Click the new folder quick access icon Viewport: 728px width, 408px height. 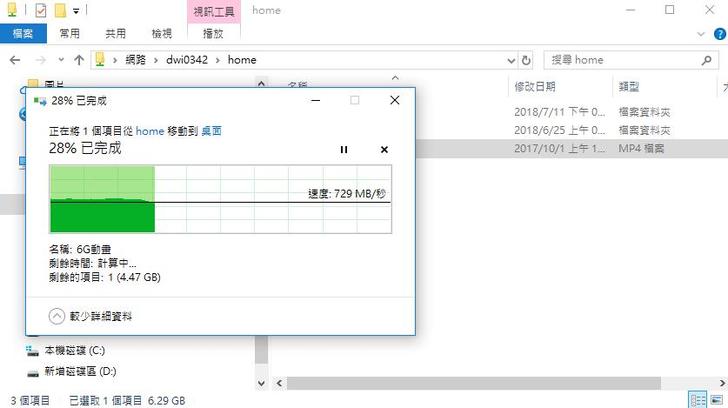coord(60,10)
